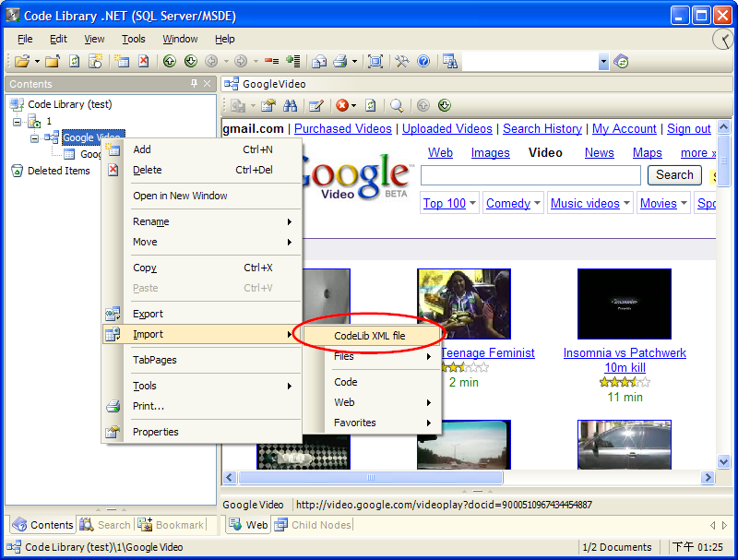Choose Open in New Window from context menu
The image size is (738, 560).
202,196
